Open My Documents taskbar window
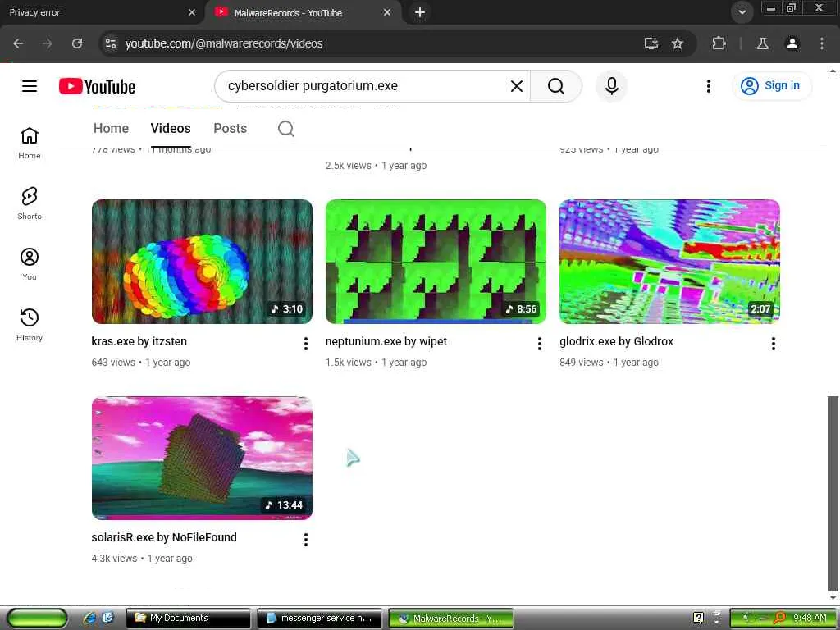 tap(188, 619)
